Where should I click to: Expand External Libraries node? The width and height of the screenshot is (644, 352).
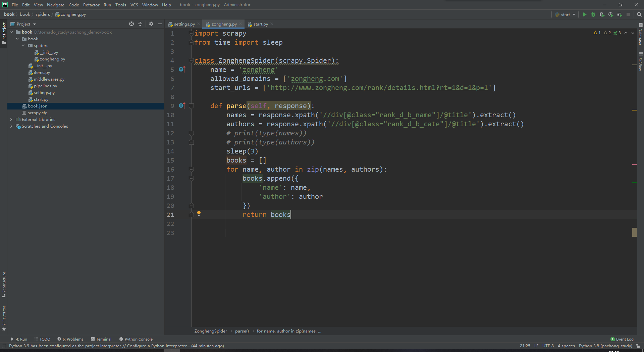pos(11,120)
